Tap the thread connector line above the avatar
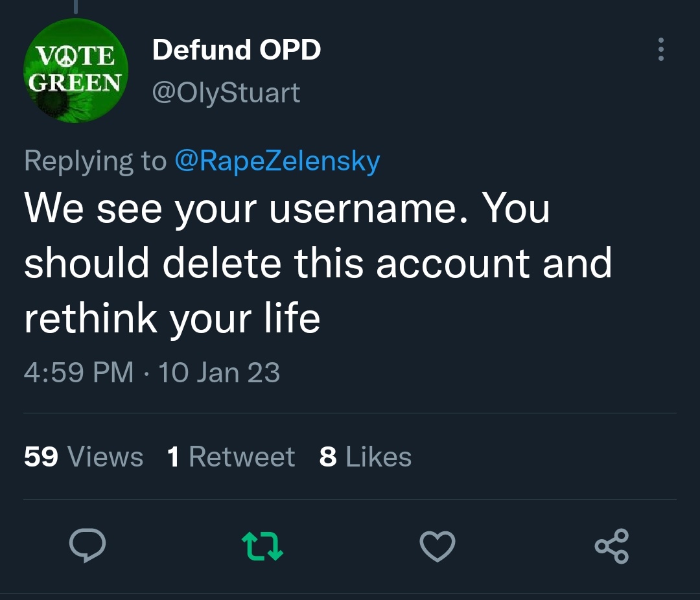700x600 pixels. pos(75,6)
